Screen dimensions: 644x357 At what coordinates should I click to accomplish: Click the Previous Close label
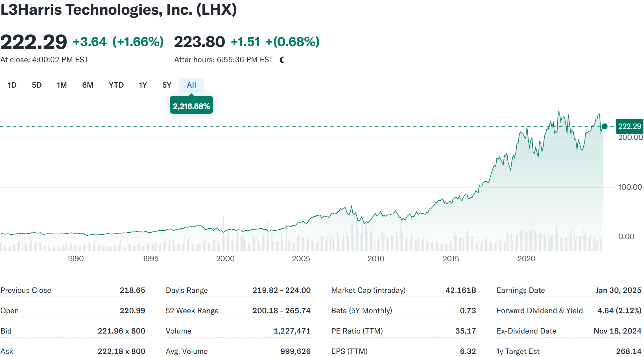pos(26,290)
